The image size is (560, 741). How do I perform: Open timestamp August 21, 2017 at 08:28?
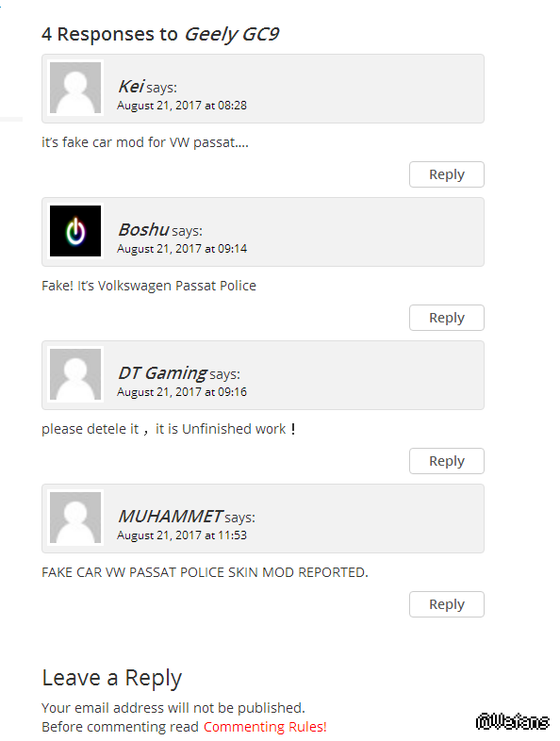click(182, 106)
